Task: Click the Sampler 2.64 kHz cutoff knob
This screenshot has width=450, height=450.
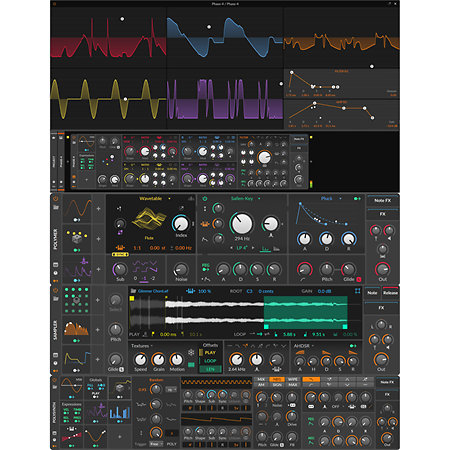Action: (236, 360)
